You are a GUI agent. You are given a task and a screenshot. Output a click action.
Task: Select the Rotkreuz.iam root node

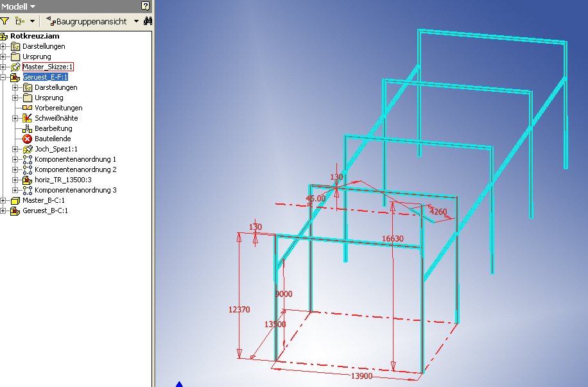point(35,36)
